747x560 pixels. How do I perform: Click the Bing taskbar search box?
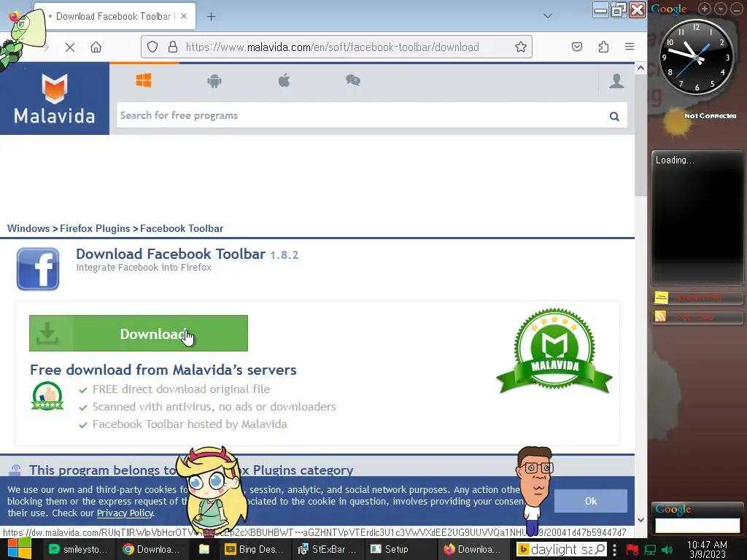562,550
